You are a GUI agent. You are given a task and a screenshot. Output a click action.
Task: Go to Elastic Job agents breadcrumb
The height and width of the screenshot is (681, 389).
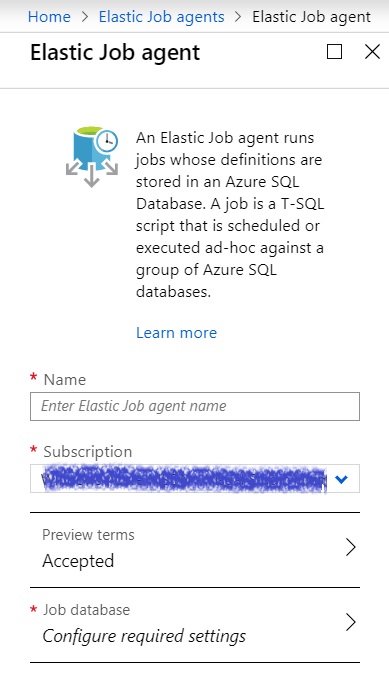[x=162, y=17]
